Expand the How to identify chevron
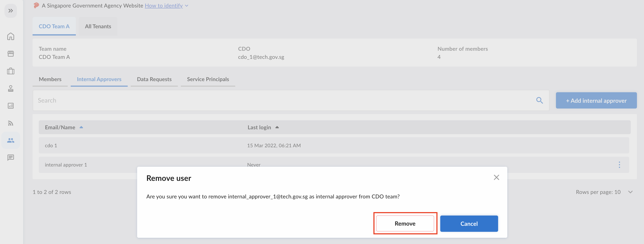The width and height of the screenshot is (644, 244). coord(187,6)
